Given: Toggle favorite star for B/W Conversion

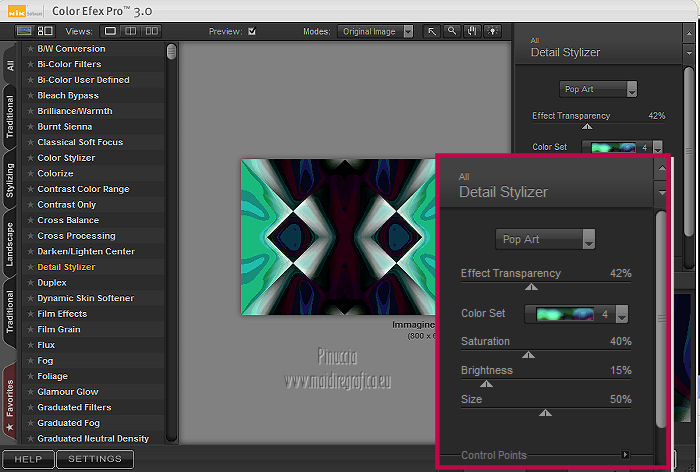Looking at the screenshot, I should pos(30,49).
